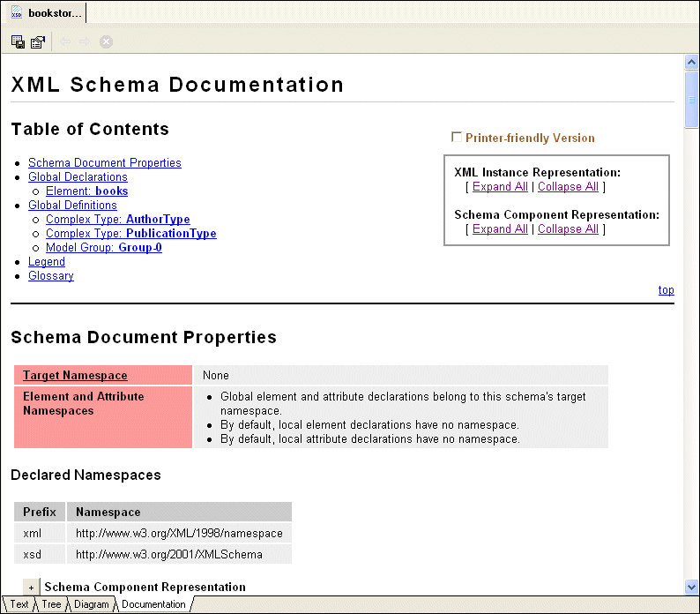
Task: Click the scrollbar down arrow
Action: coord(691,587)
